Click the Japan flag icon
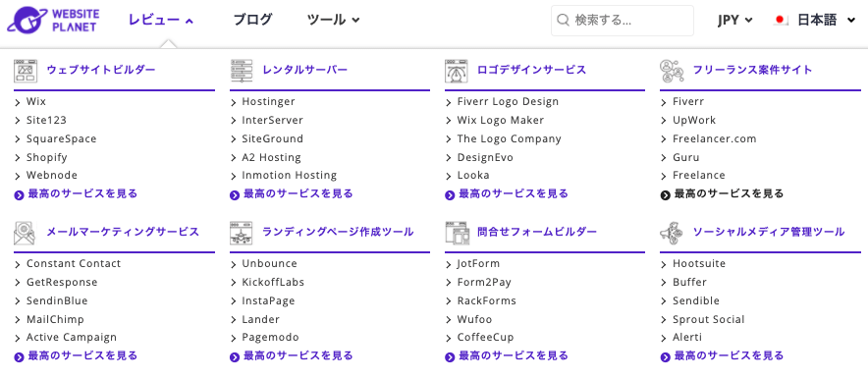This screenshot has width=868, height=379. [x=781, y=21]
